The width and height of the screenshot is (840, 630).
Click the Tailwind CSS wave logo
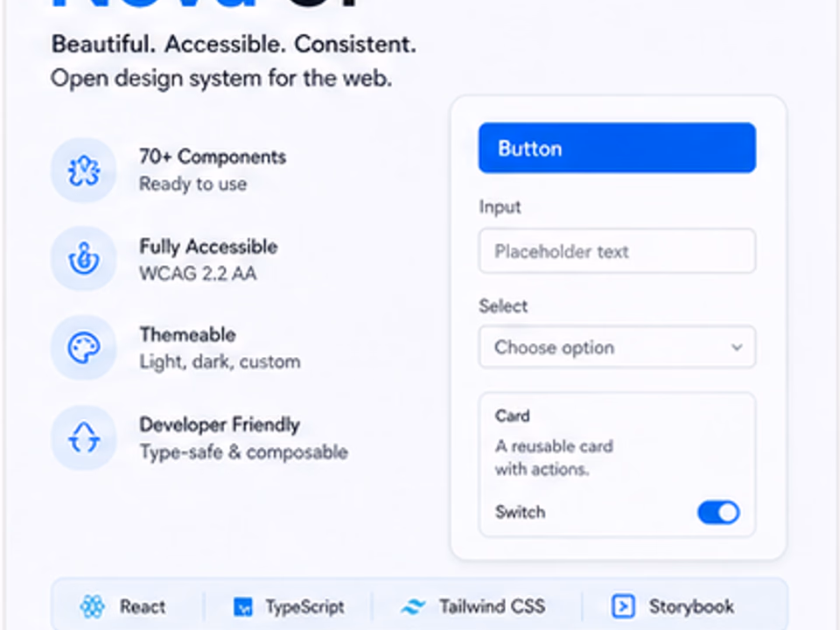[x=412, y=606]
